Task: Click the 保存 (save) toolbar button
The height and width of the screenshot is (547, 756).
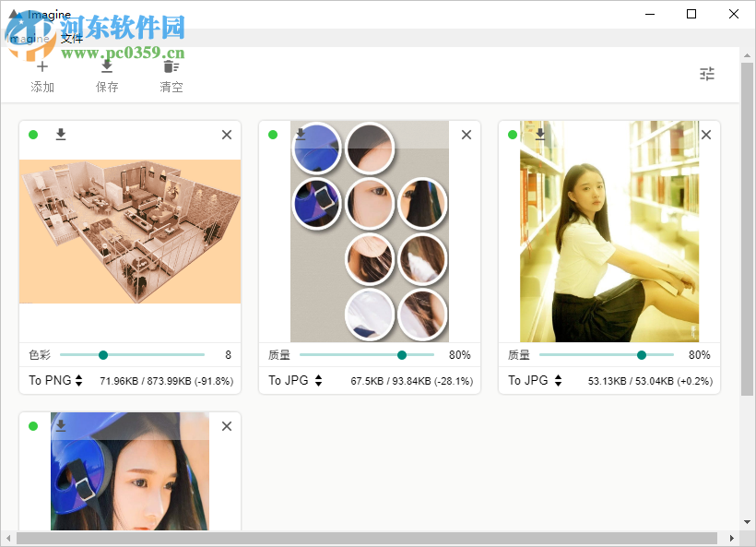Action: pos(107,77)
